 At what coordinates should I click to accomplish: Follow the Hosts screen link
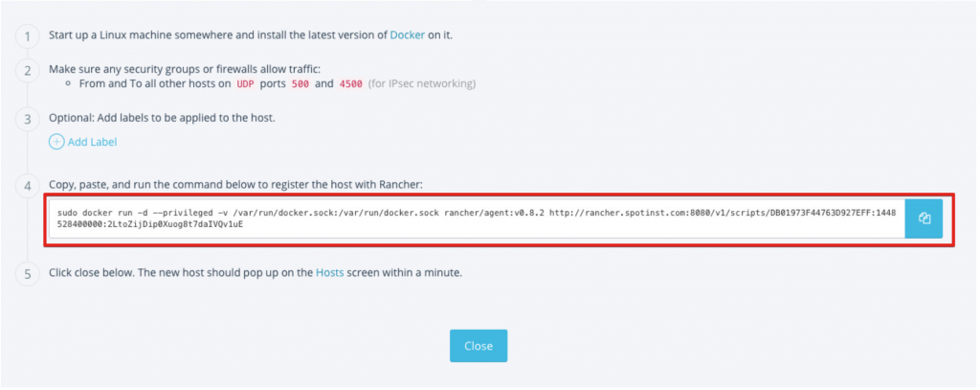329,273
